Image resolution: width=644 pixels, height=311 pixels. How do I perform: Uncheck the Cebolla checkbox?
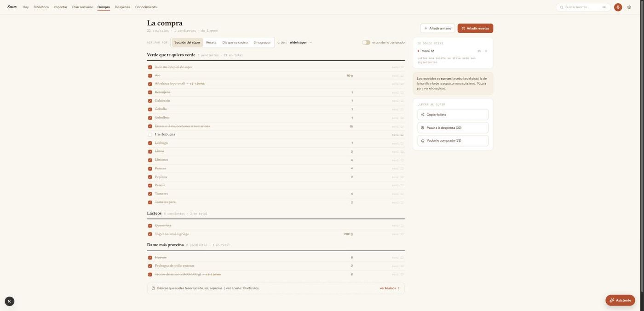click(x=150, y=109)
